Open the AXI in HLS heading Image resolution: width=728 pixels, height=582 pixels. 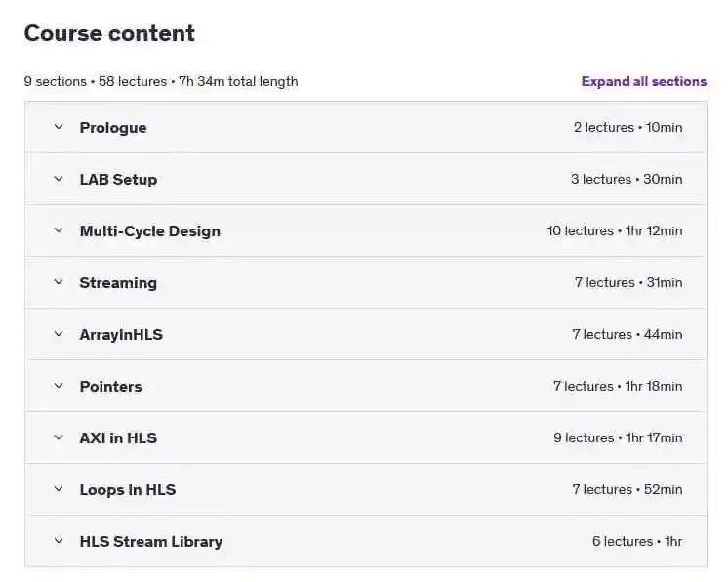118,438
